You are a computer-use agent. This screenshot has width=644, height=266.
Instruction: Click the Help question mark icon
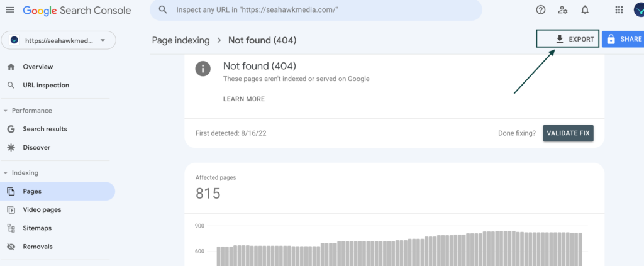coord(541,10)
